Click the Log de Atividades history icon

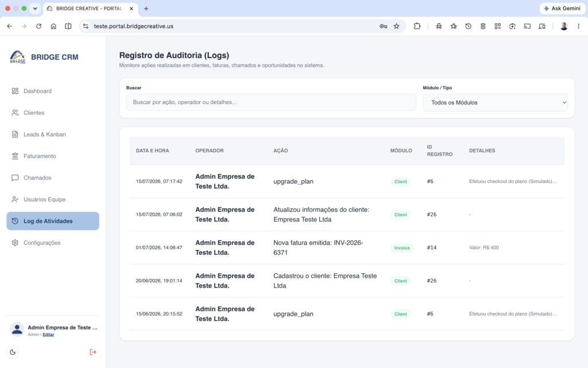pos(15,221)
